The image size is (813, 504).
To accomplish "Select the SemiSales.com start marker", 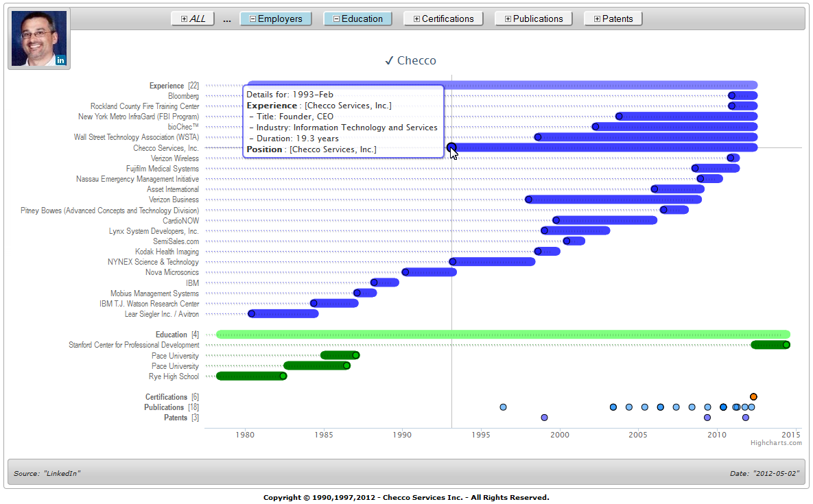I will point(566,241).
